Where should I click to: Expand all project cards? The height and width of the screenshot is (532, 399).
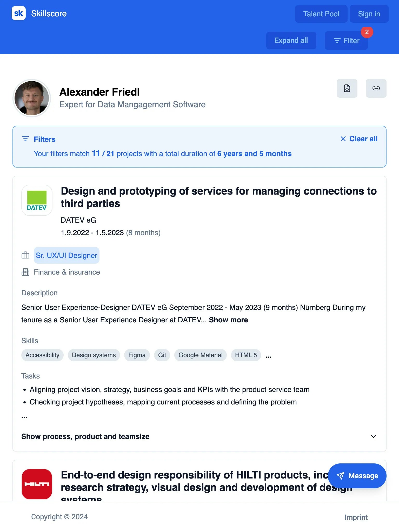(291, 41)
